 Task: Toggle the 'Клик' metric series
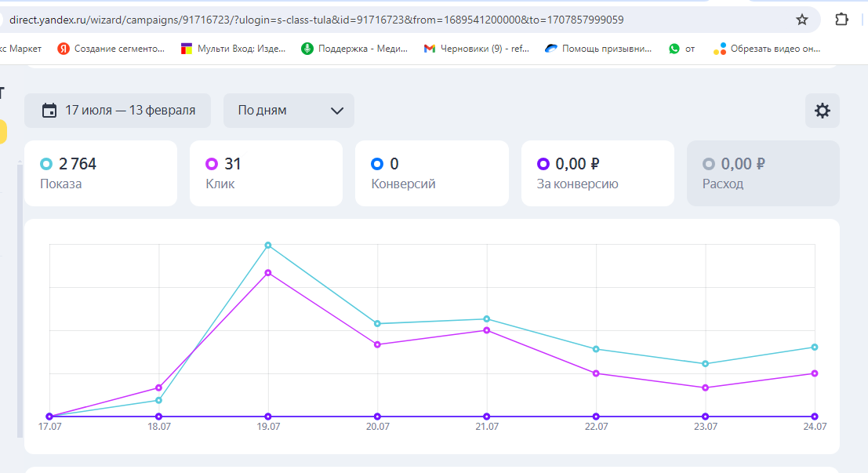(x=266, y=173)
